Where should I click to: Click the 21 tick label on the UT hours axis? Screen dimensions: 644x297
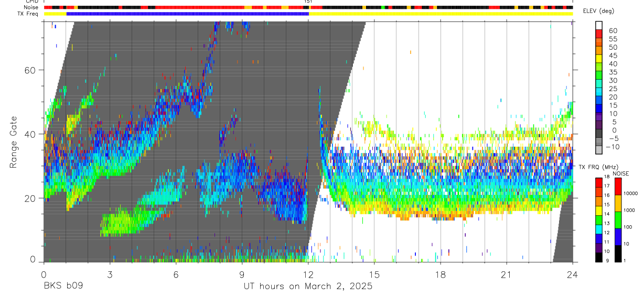pyautogui.click(x=507, y=274)
